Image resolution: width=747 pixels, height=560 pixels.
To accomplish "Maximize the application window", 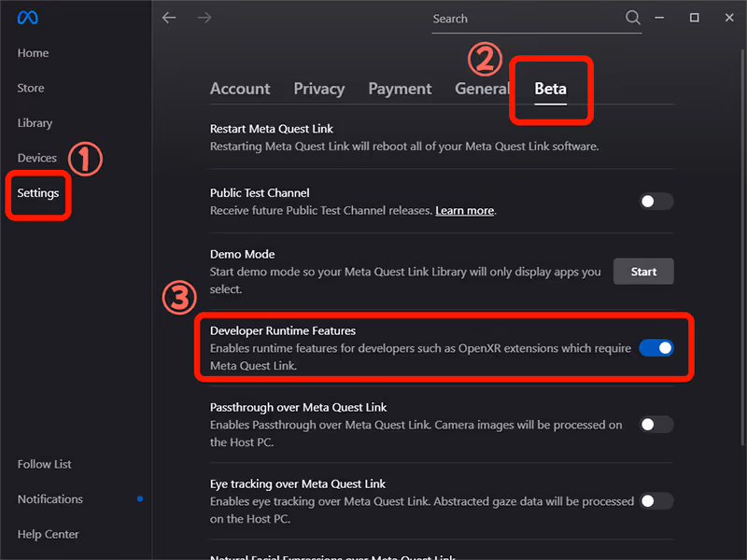I will click(x=694, y=18).
